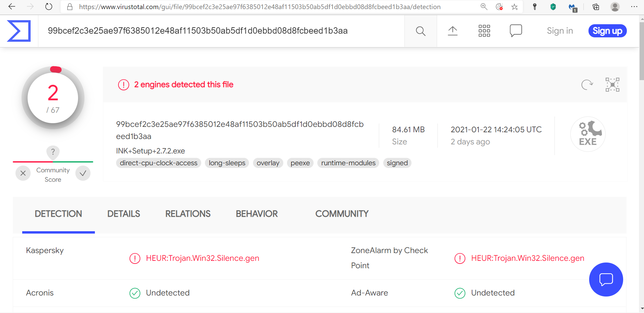644x313 pixels.
Task: Open the DETECTION tab
Action: coord(59,214)
